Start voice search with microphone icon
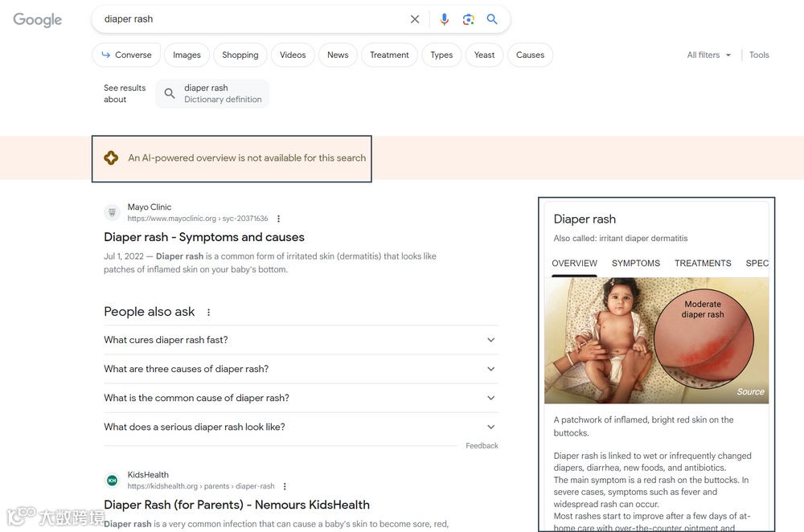Image resolution: width=804 pixels, height=532 pixels. (444, 19)
